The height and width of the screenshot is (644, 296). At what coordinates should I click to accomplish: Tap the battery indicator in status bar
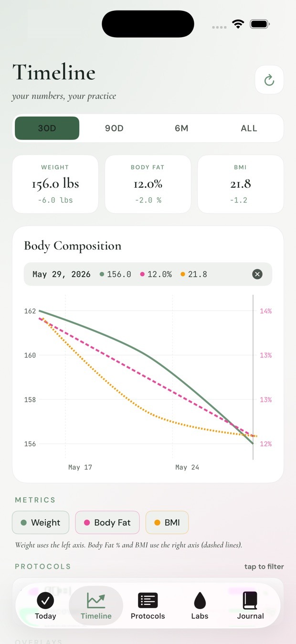click(x=260, y=24)
